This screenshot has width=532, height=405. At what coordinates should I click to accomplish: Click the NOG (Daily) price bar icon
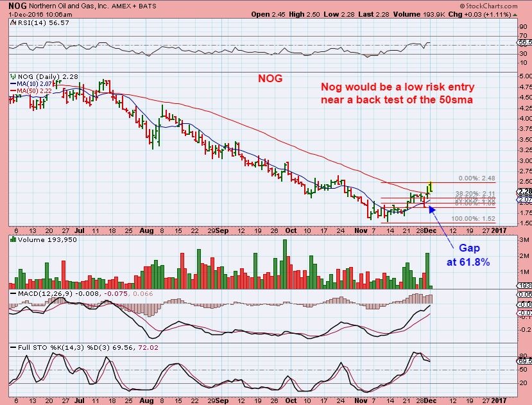12,77
